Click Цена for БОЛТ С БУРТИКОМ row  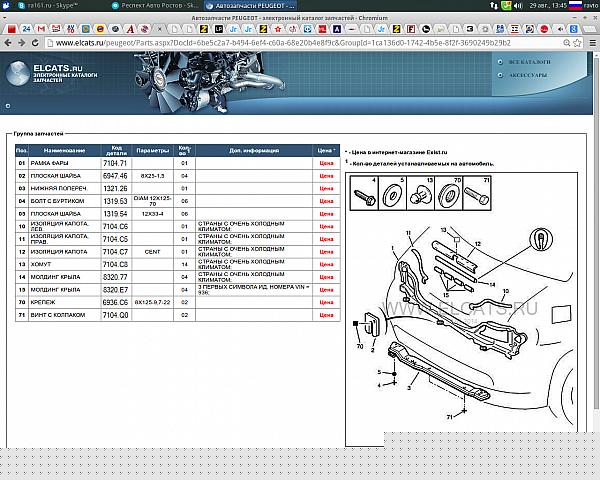(x=326, y=201)
